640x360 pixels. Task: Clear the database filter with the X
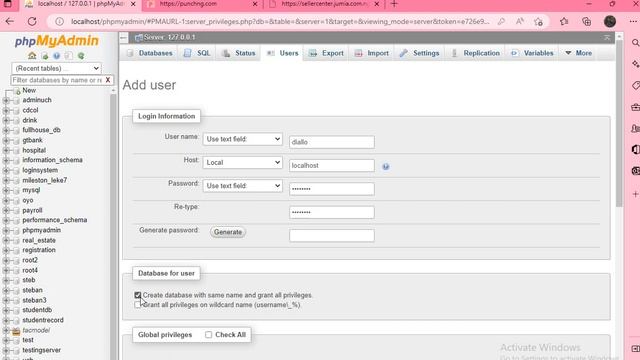108,80
